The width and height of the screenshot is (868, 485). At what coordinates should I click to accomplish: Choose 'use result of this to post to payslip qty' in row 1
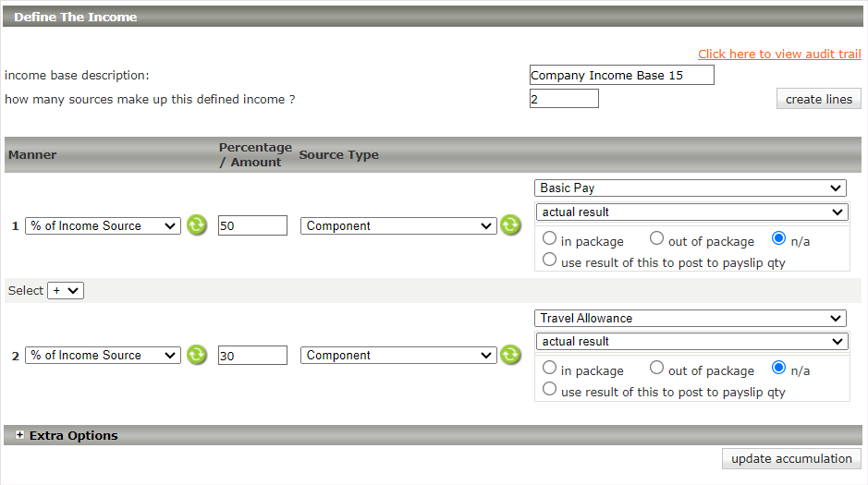pyautogui.click(x=550, y=261)
